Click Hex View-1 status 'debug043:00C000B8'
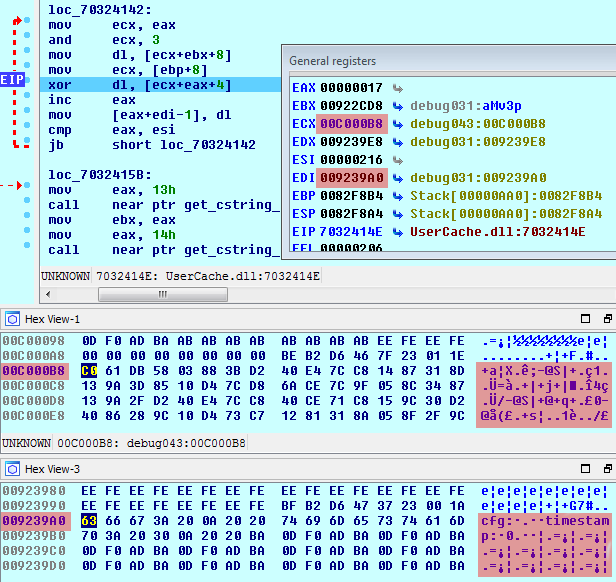This screenshot has width=616, height=582. tap(186, 443)
